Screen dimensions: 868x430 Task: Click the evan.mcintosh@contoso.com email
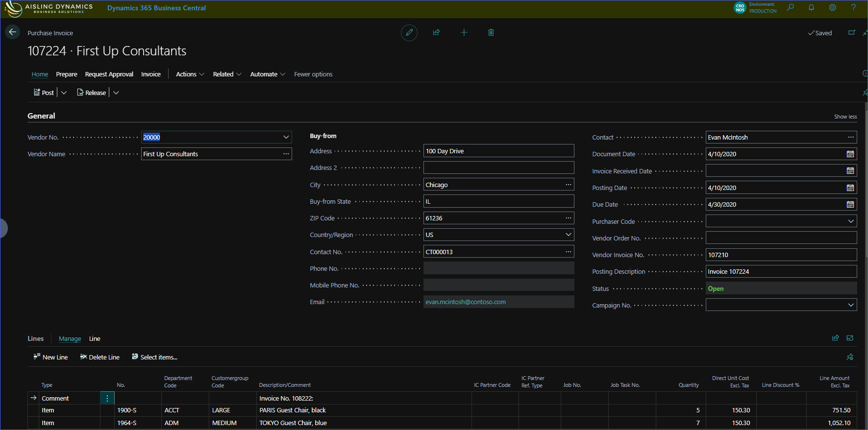(x=466, y=302)
